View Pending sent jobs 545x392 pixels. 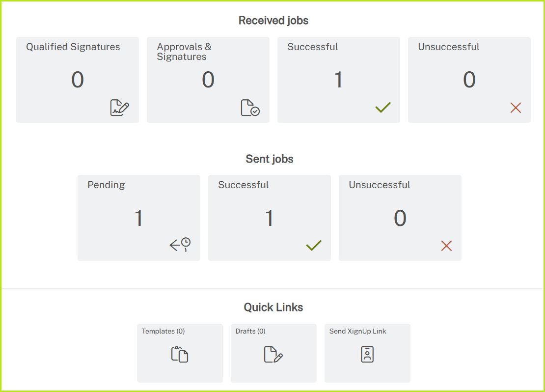[139, 217]
